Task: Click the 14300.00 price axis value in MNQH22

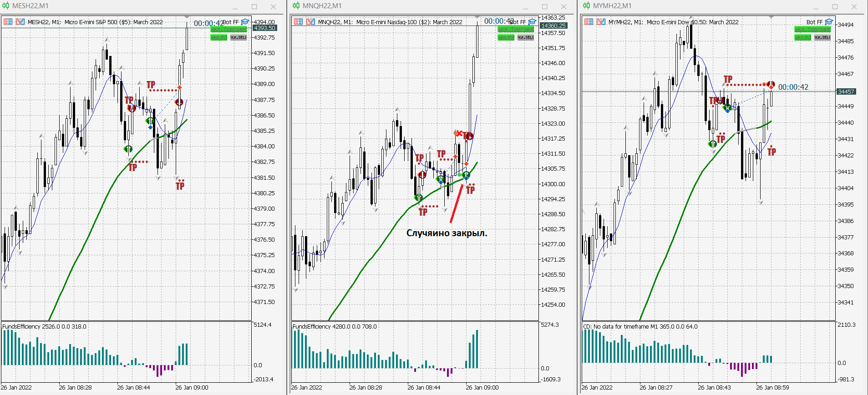Action: [x=553, y=184]
